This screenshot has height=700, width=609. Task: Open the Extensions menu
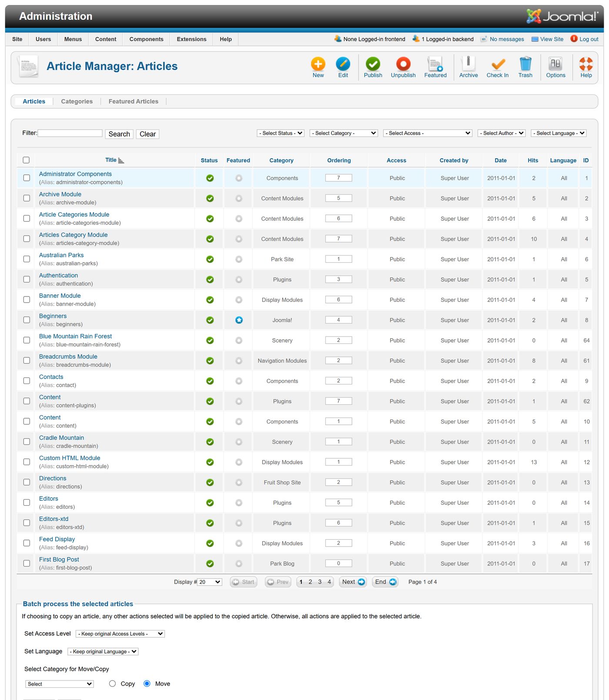click(191, 39)
